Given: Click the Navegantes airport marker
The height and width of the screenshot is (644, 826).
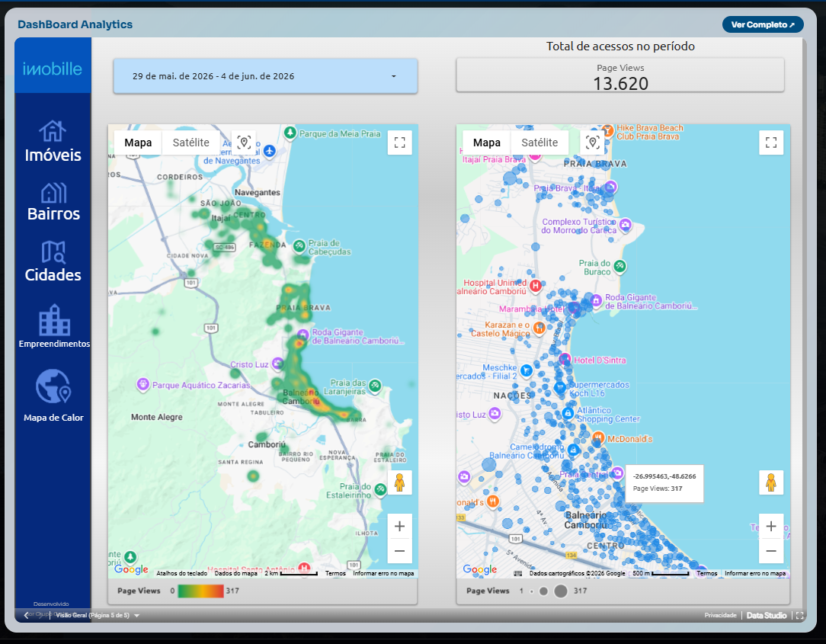Looking at the screenshot, I should 270,151.
